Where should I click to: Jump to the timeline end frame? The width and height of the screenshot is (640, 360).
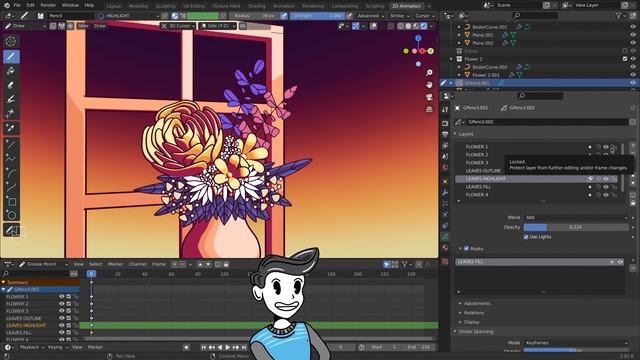244,347
